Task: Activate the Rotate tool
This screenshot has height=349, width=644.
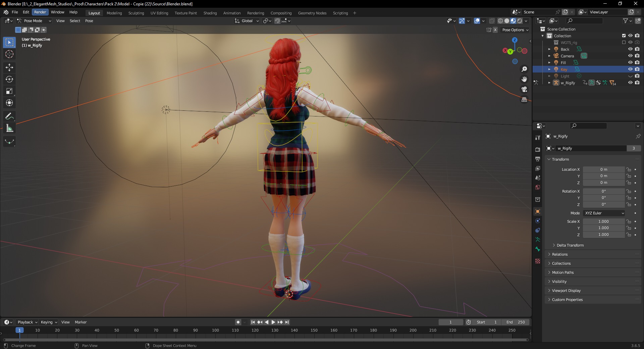Action: 9,79
